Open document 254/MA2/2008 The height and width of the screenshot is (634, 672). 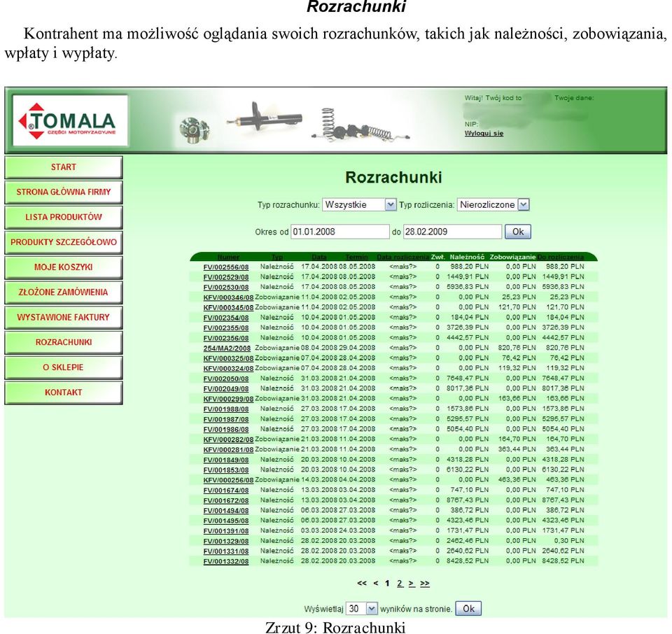click(227, 348)
